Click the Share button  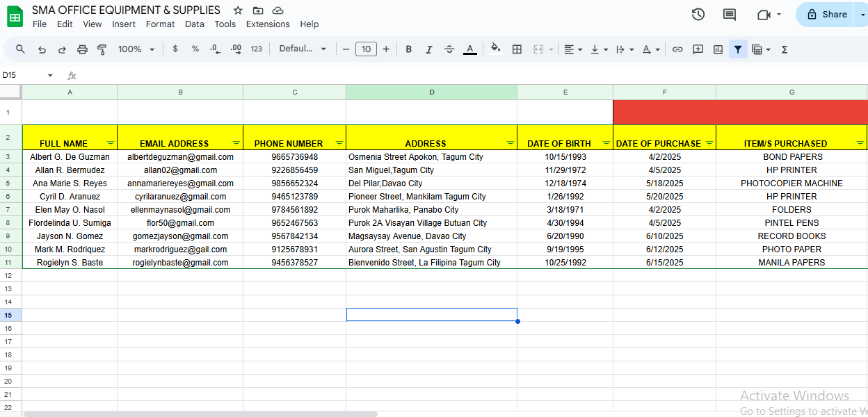point(826,15)
